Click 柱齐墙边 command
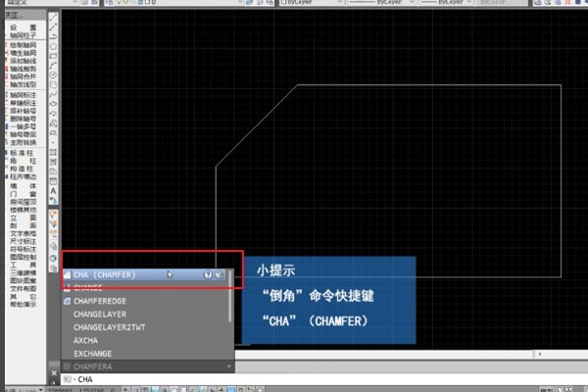The height and width of the screenshot is (392, 588). click(24, 176)
